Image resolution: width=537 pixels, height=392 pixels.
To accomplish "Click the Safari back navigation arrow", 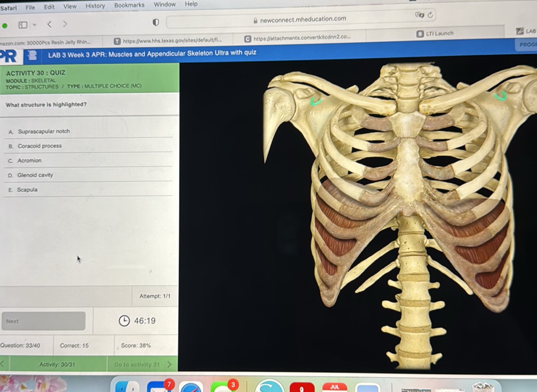I will pos(50,24).
